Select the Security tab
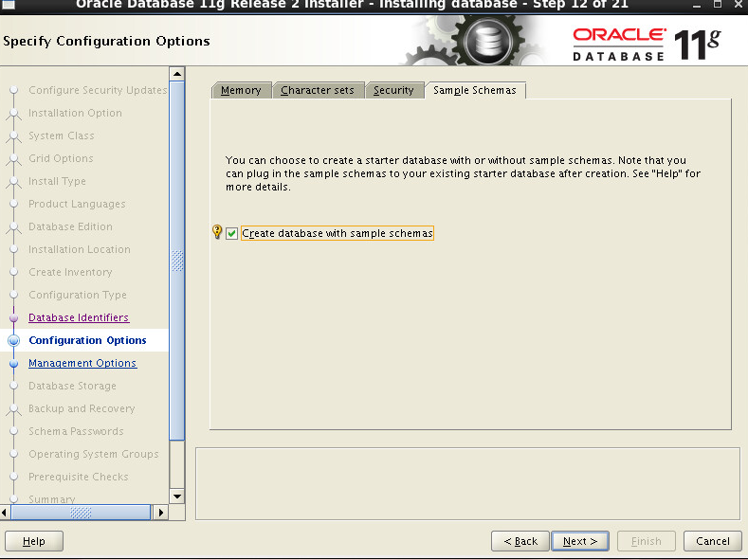This screenshot has height=560, width=748. pos(393,90)
